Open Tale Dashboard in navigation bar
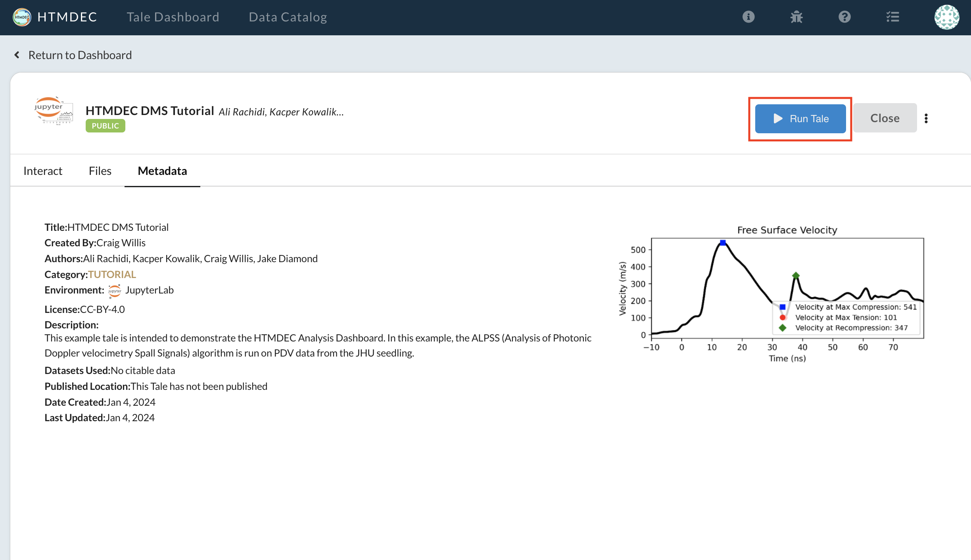971x560 pixels. click(x=173, y=17)
